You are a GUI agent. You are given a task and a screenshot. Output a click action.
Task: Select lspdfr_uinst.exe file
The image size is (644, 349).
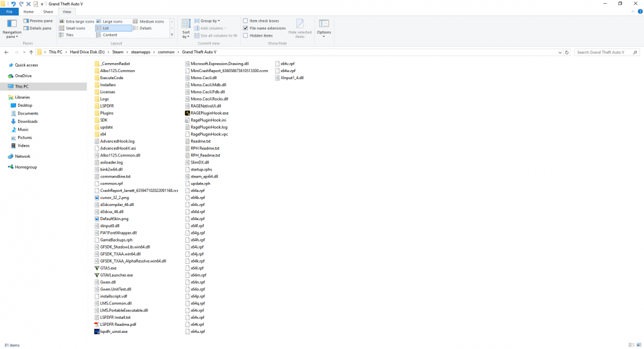(111, 332)
